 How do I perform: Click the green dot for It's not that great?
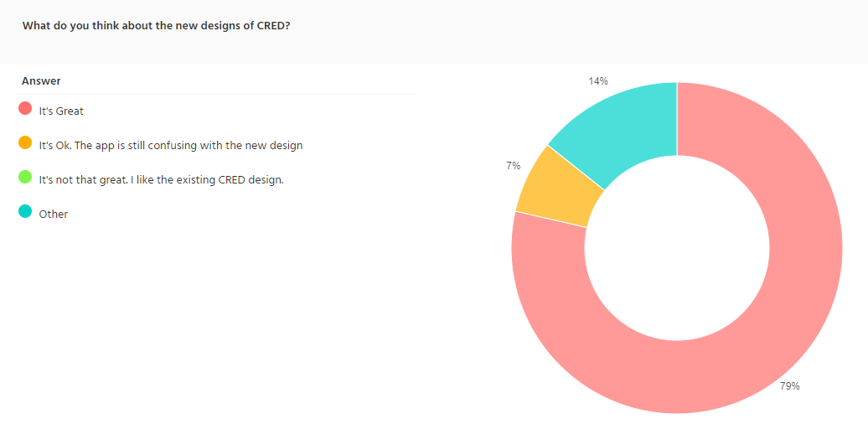25,178
